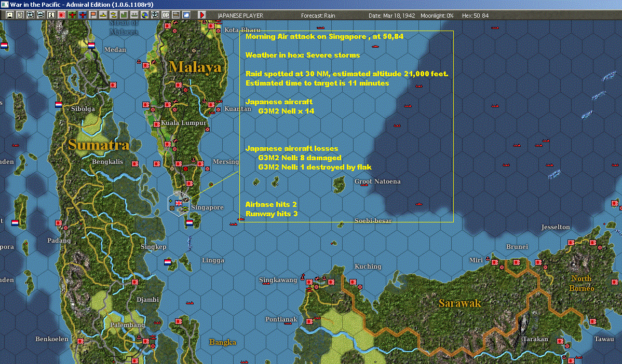Click the application icon in title bar

(x=4, y=4)
